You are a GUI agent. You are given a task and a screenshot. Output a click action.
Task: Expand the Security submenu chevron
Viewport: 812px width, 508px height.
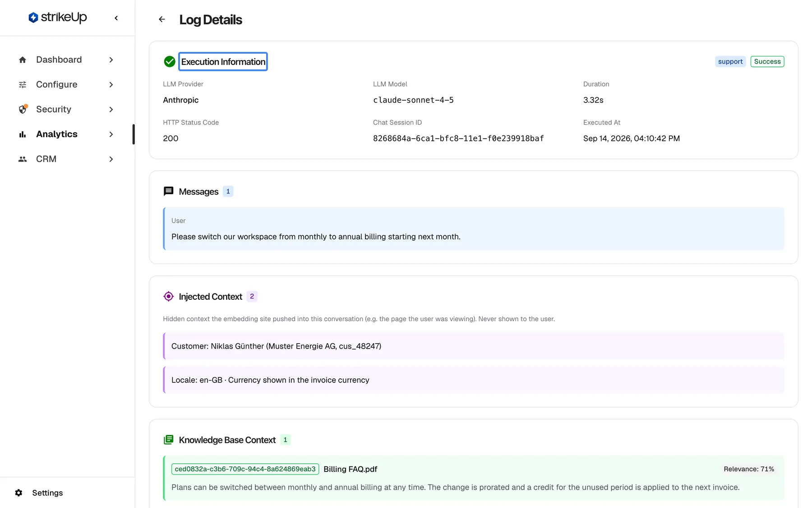point(111,109)
